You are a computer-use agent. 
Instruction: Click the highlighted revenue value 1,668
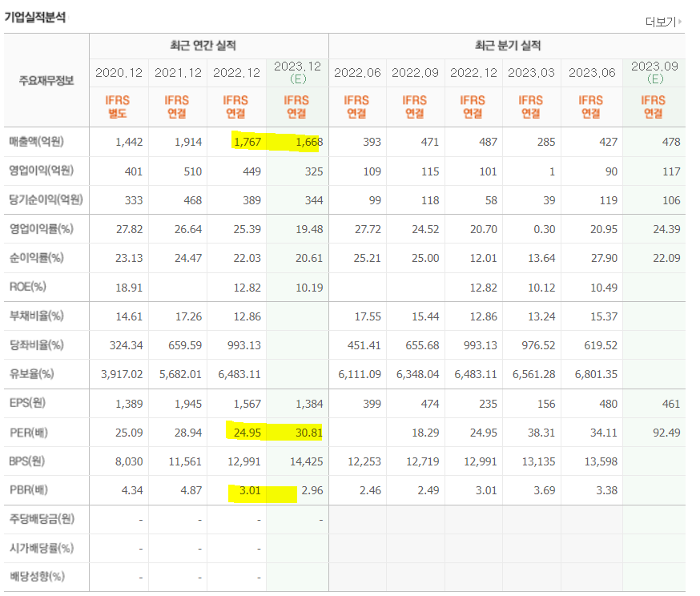coord(309,142)
